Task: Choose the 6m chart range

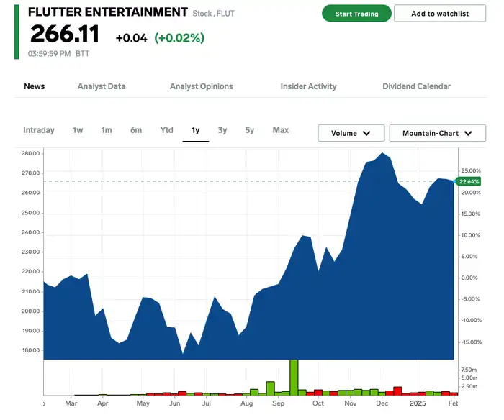Action: tap(136, 130)
